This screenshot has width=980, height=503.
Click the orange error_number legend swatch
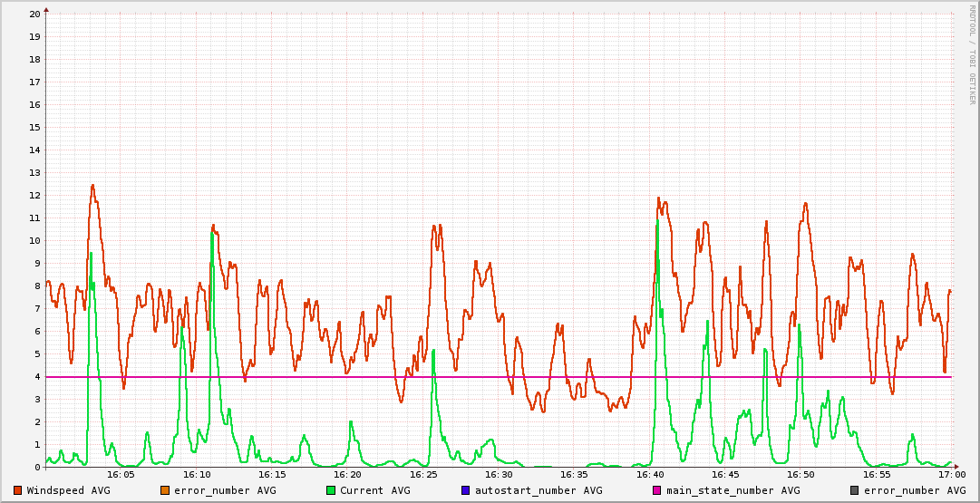pos(164,490)
